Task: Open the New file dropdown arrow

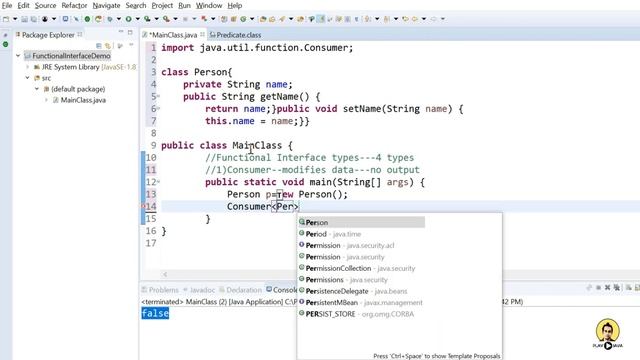Action: [x=15, y=19]
